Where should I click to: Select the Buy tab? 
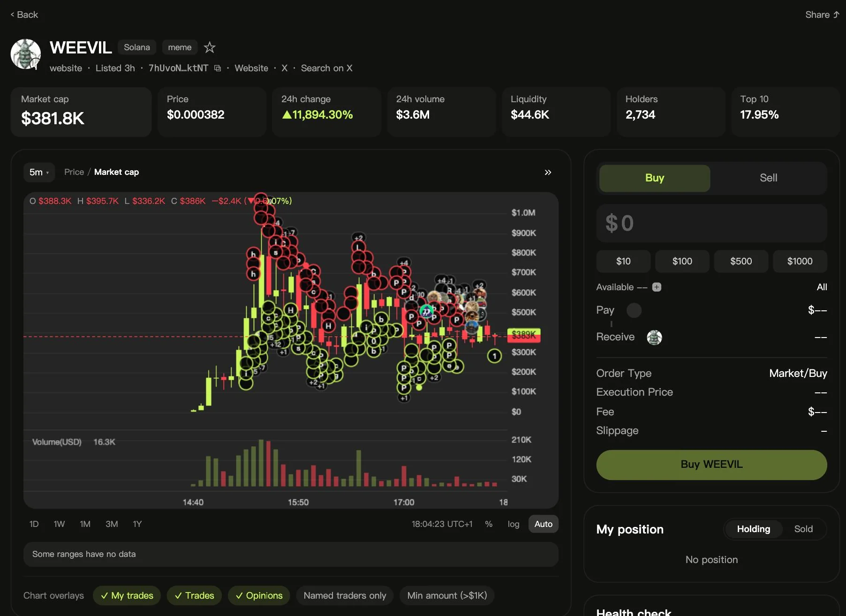click(x=655, y=178)
